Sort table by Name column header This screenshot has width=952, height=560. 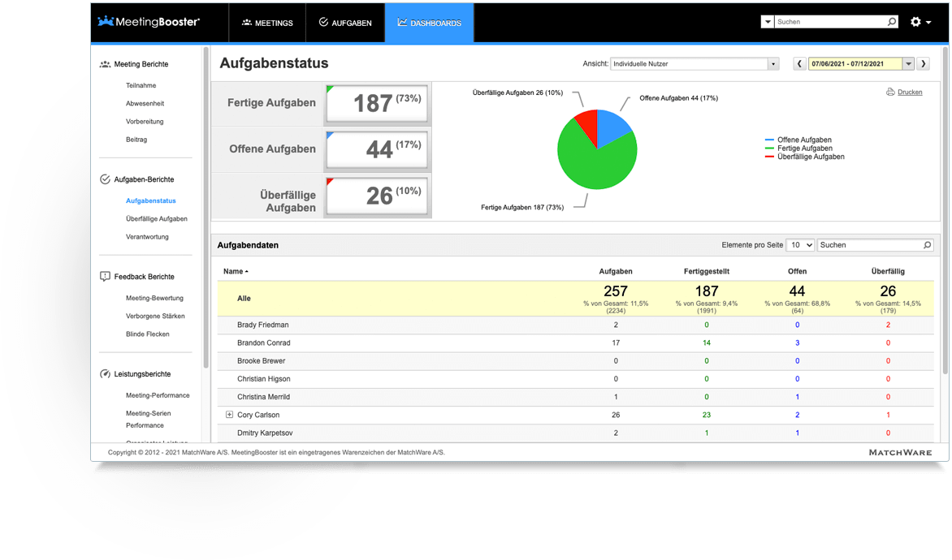[x=236, y=272]
